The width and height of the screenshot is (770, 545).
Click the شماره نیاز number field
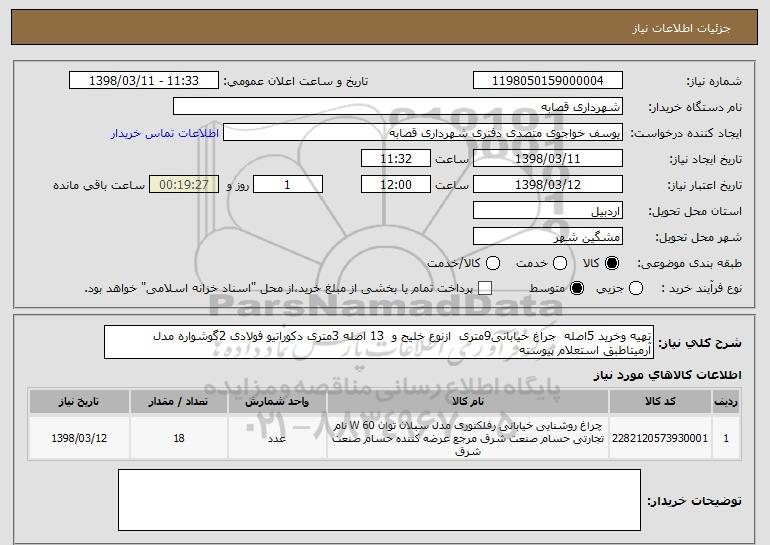coord(548,81)
